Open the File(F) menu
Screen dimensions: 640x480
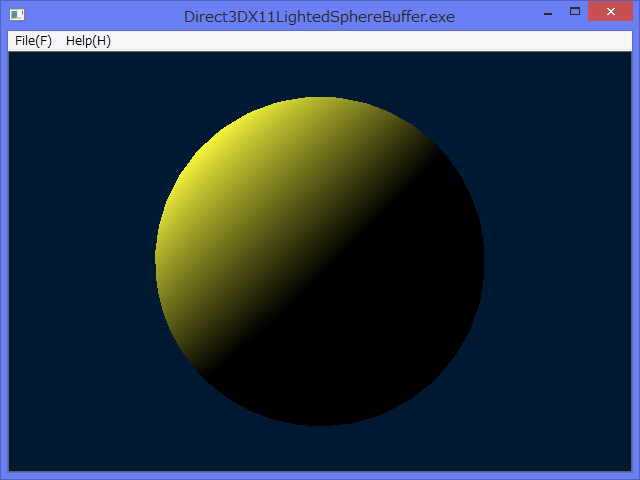(x=33, y=41)
